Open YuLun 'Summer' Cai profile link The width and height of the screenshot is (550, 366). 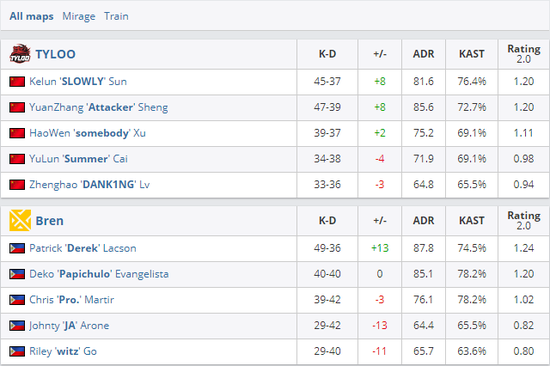click(78, 159)
